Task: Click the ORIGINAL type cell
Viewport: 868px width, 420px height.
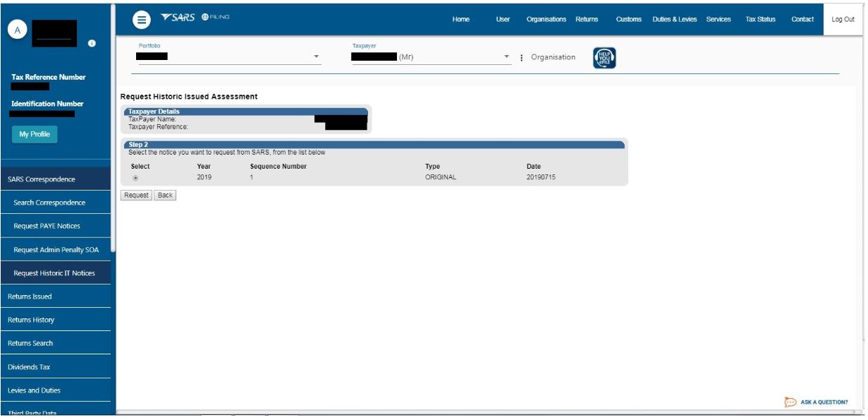Action: click(x=441, y=177)
